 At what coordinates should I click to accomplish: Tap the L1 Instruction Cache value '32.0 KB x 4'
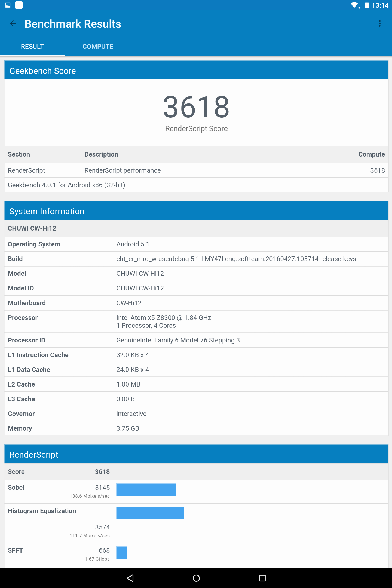coord(133,355)
